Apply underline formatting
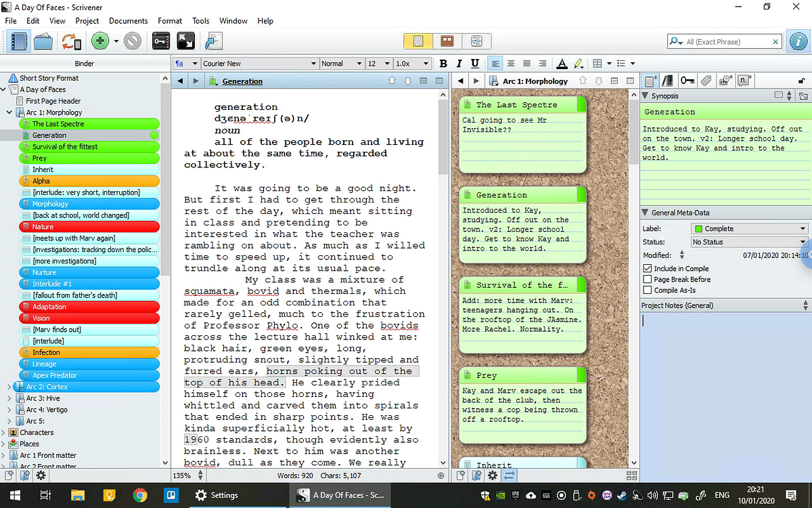Screen dimensions: 812x508 [x=474, y=63]
